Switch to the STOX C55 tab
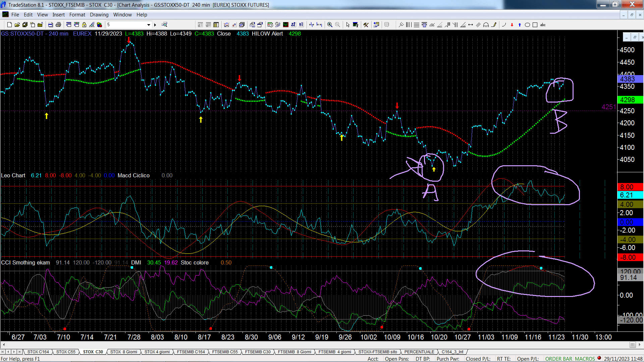The image size is (644, 362). (66, 352)
